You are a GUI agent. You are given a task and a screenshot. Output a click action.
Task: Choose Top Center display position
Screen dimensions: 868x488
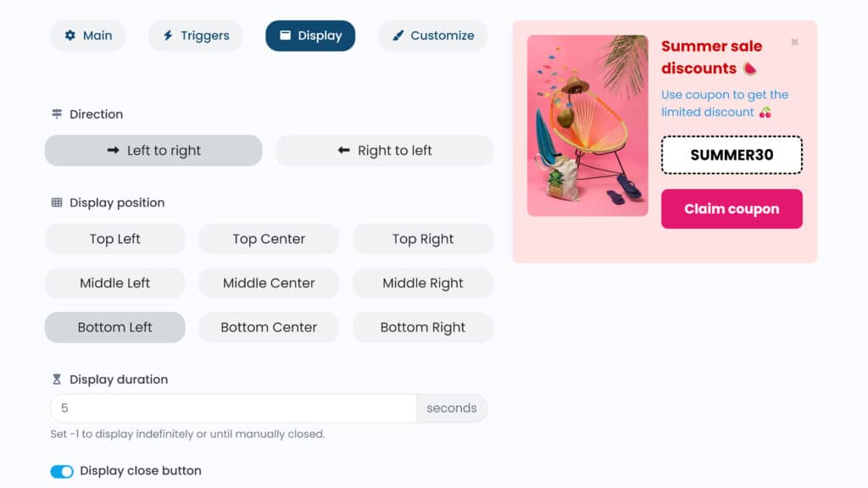[x=269, y=239]
